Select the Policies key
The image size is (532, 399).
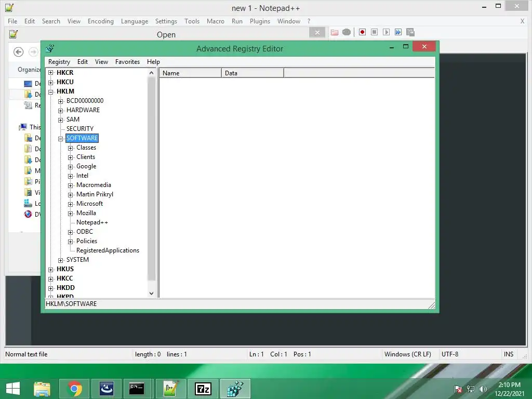87,241
